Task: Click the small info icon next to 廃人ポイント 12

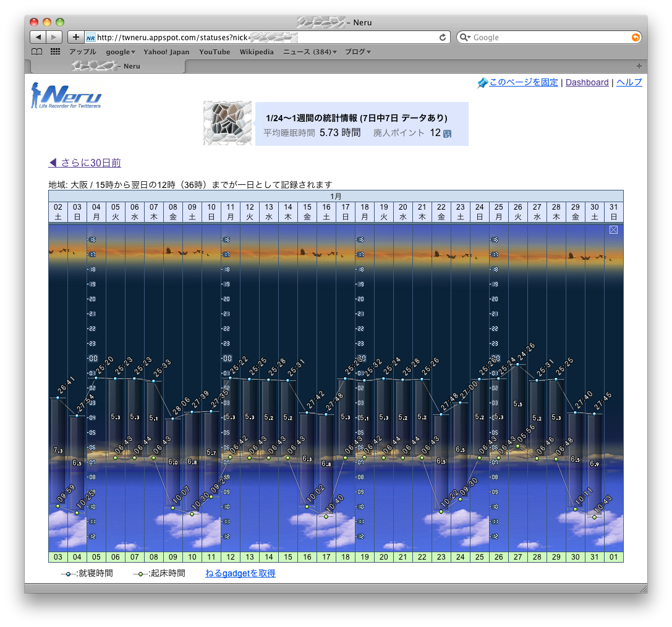Action: (x=447, y=134)
